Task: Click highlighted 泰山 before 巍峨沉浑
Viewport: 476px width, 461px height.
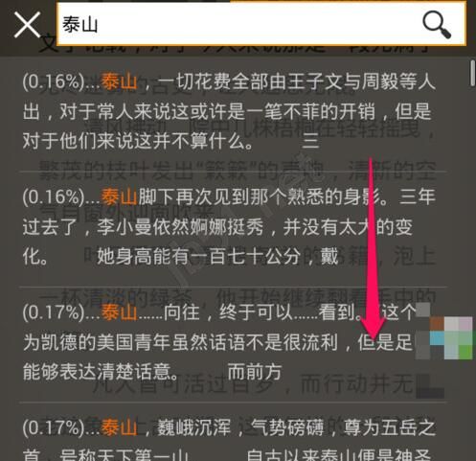Action: [x=119, y=427]
